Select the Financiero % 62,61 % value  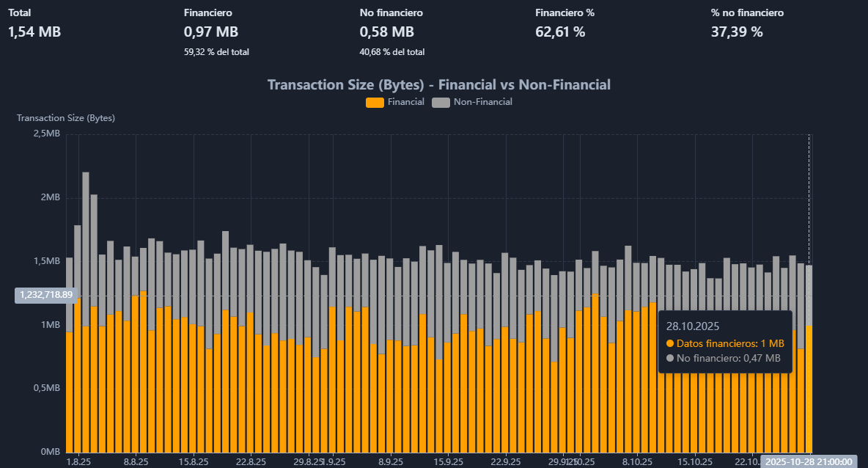tap(560, 32)
